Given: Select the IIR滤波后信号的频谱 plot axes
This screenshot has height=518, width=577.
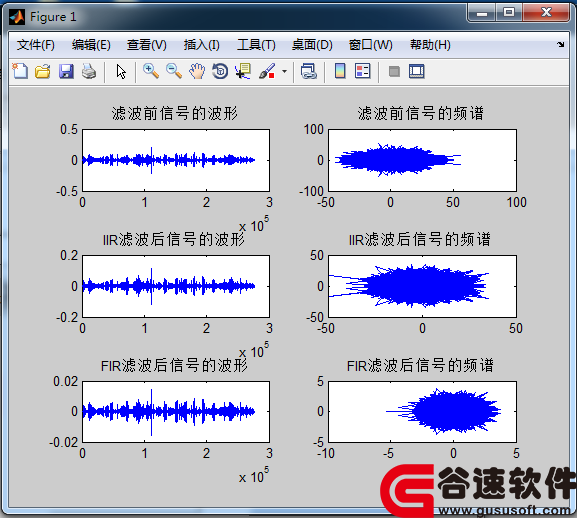Looking at the screenshot, I should point(422,286).
